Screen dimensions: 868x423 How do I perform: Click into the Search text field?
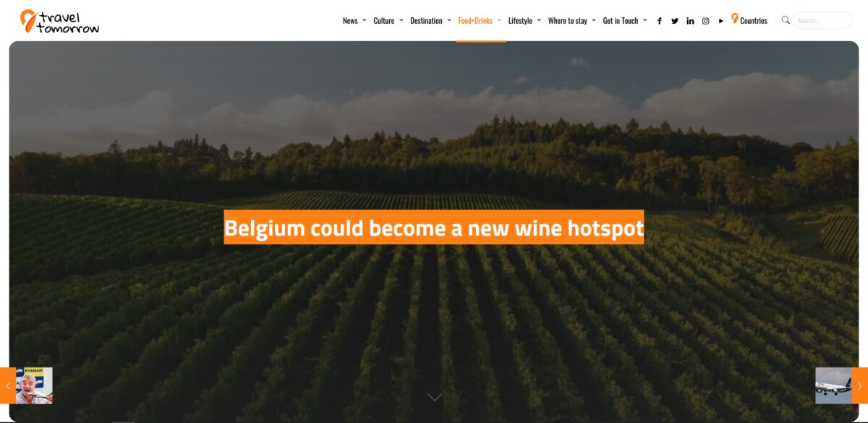coord(822,20)
